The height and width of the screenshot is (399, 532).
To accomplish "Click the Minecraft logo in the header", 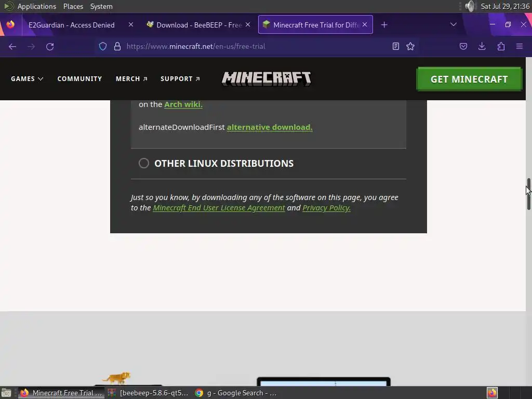I will 267,79.
